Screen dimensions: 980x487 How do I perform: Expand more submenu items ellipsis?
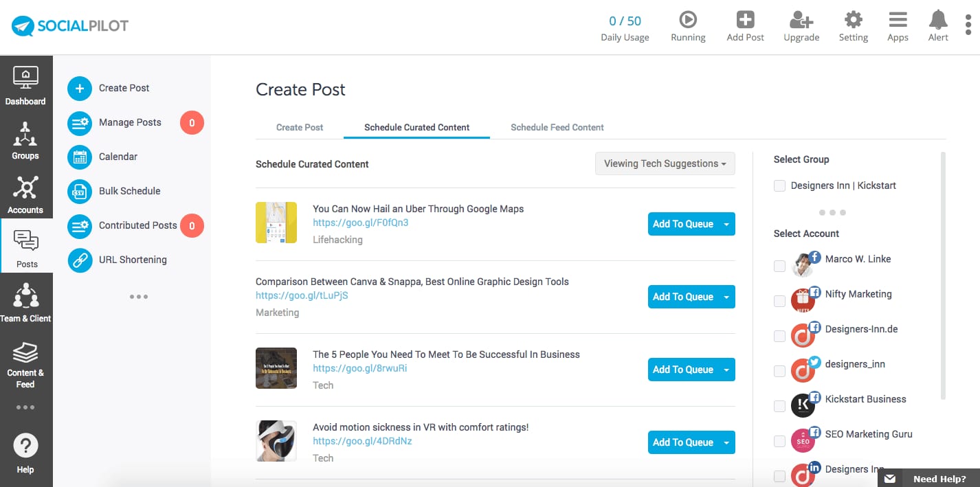coord(139,297)
